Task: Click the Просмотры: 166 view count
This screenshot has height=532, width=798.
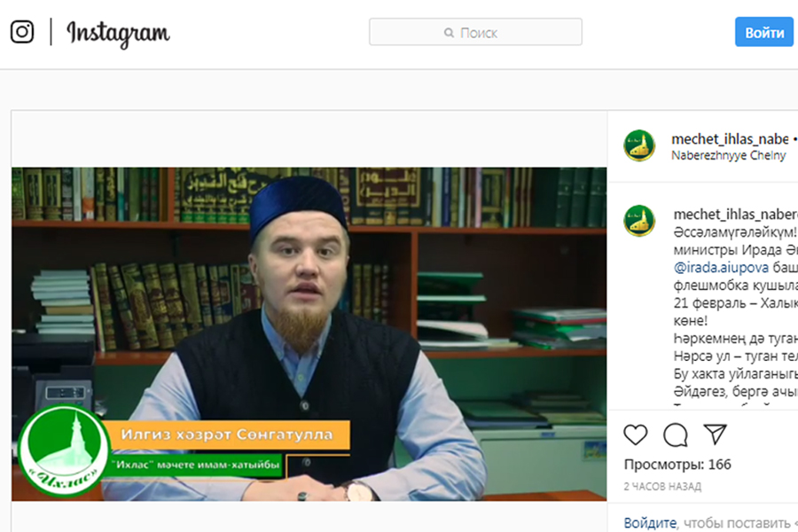Action: click(677, 465)
